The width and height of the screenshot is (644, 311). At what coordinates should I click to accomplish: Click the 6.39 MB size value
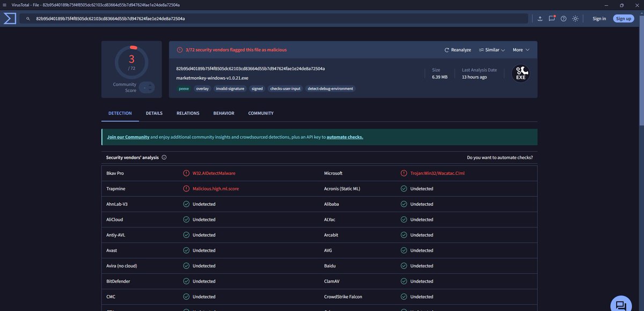click(x=440, y=77)
